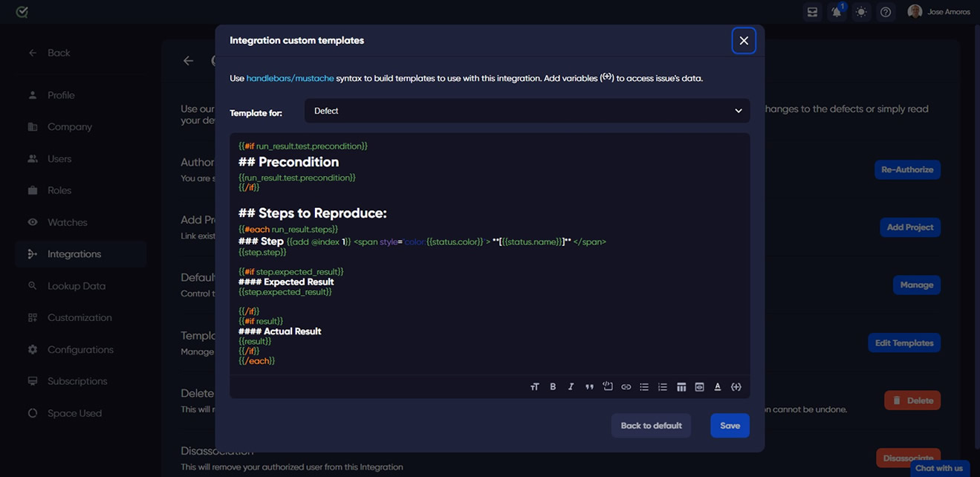This screenshot has height=477, width=980.
Task: Open Roles in the sidebar
Action: [x=80, y=190]
